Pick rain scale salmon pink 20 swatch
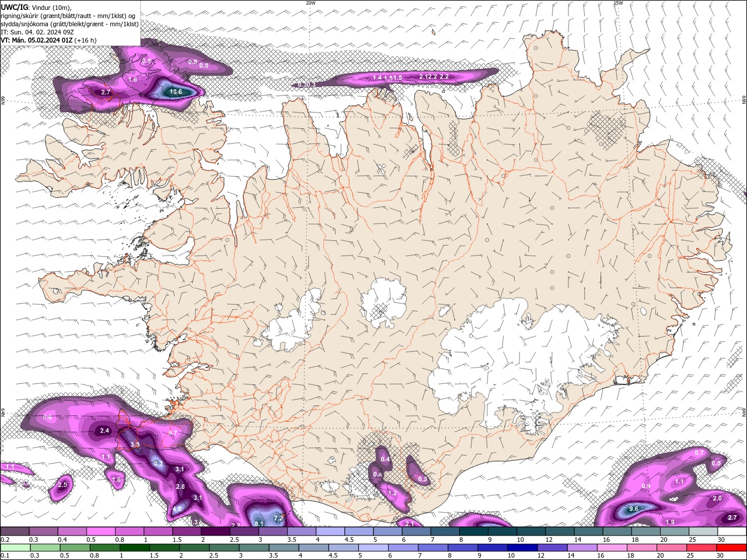 pos(672,548)
